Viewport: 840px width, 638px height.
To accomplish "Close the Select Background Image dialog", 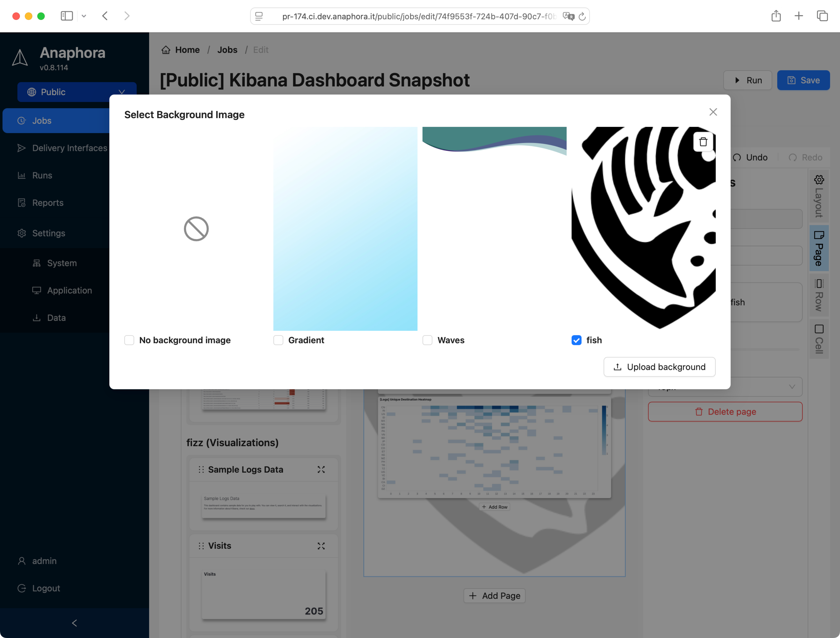I will click(713, 112).
